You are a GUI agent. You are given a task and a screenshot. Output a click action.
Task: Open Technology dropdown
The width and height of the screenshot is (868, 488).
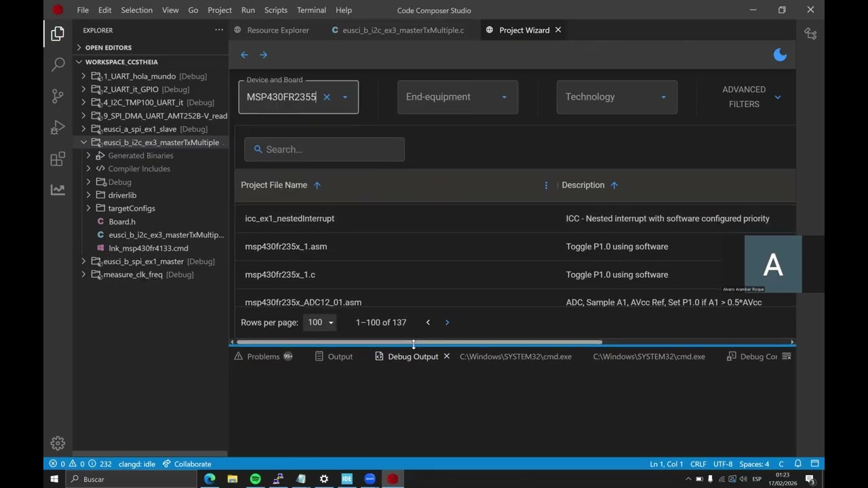click(x=617, y=97)
